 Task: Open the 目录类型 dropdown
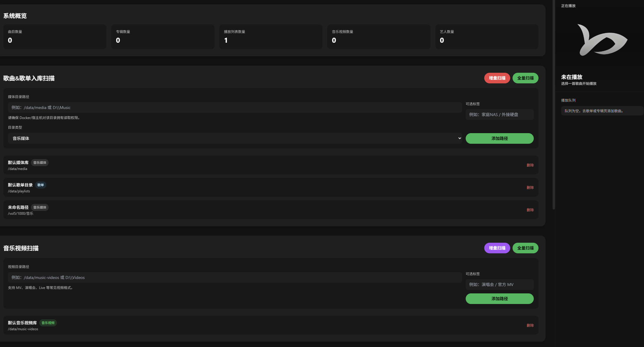point(235,138)
